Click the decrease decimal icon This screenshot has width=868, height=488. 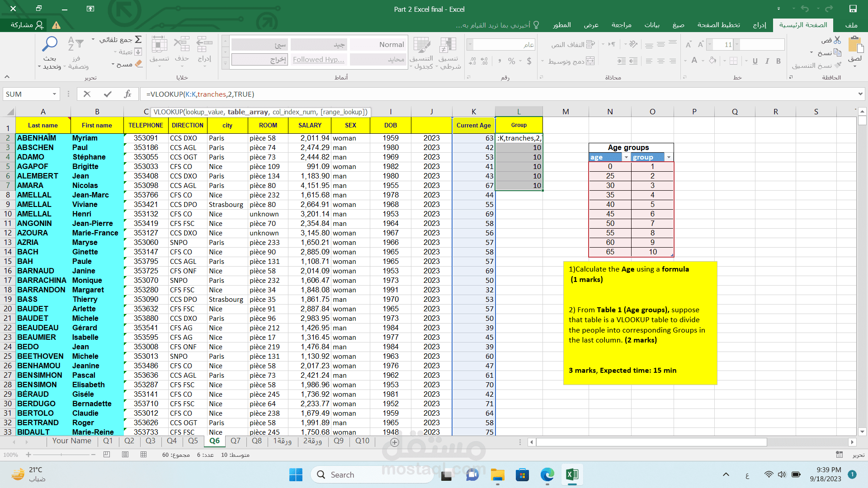(472, 61)
